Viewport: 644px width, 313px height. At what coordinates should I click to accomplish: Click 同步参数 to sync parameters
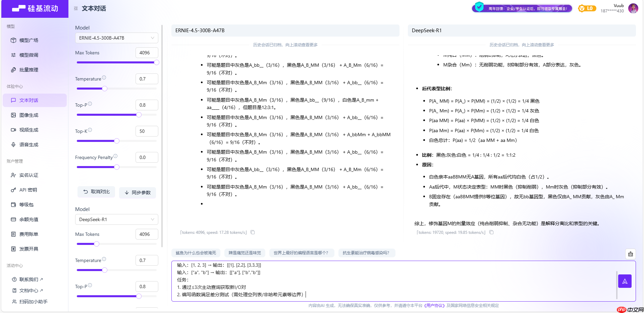[138, 193]
